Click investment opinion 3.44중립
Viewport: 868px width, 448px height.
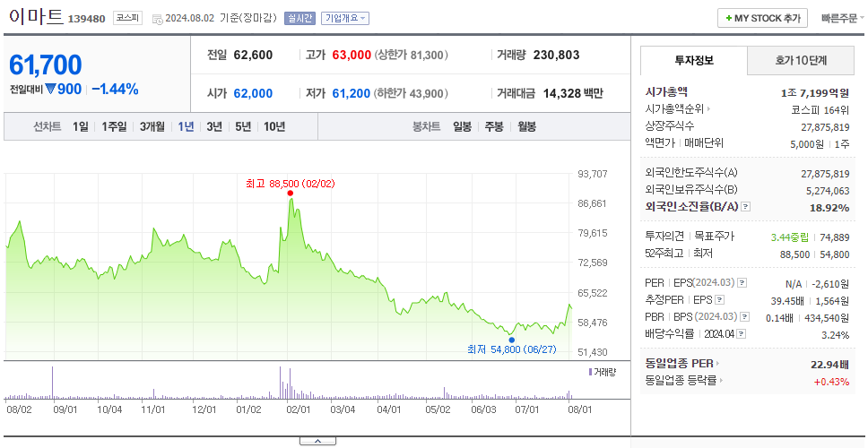(x=789, y=237)
